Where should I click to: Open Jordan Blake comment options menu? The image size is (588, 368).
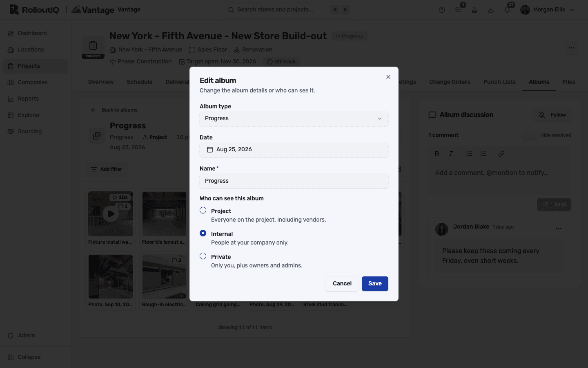[x=559, y=229]
